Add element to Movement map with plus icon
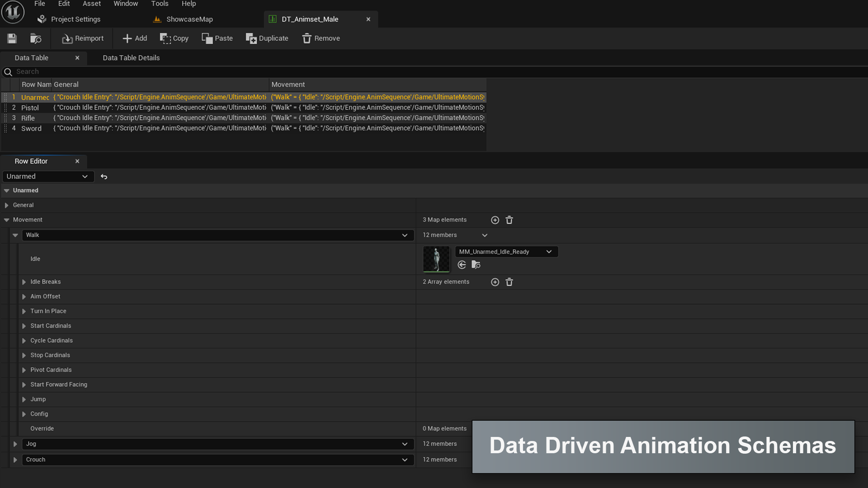Image resolution: width=868 pixels, height=488 pixels. point(495,220)
